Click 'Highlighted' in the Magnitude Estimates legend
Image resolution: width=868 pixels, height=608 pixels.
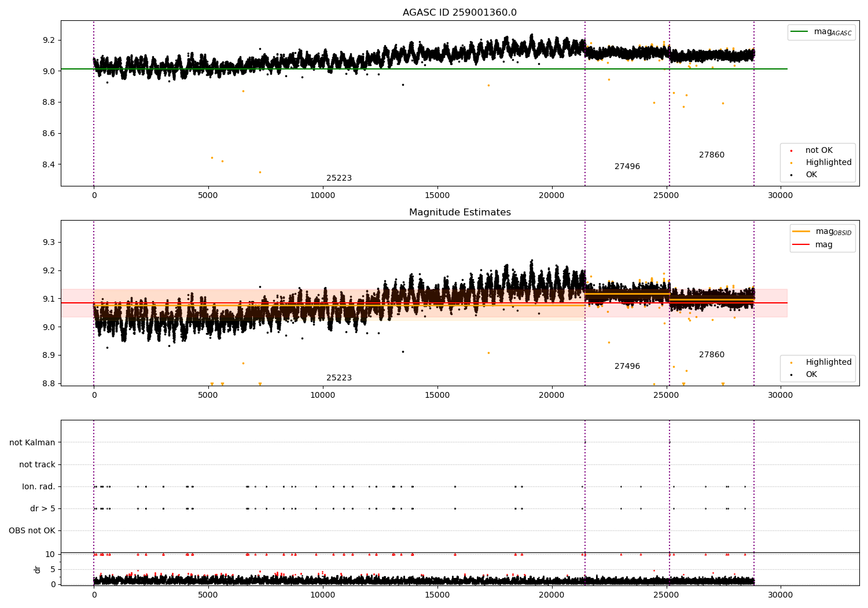829,362
